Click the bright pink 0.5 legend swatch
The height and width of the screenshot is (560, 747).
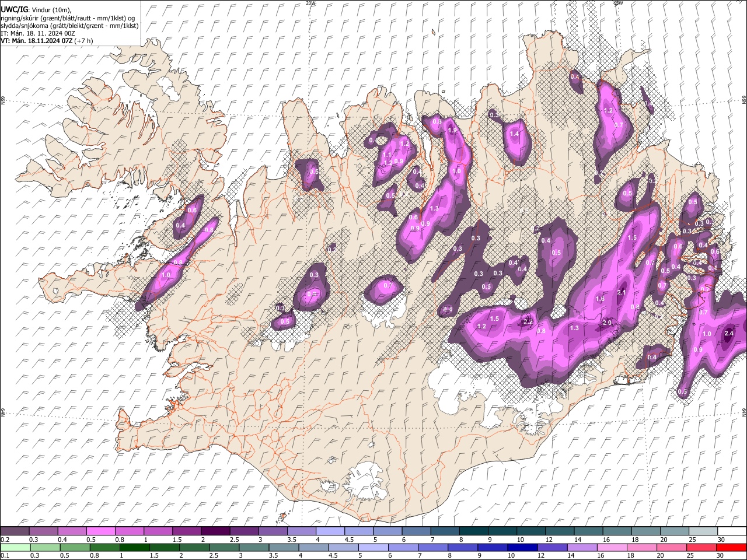(x=100, y=531)
